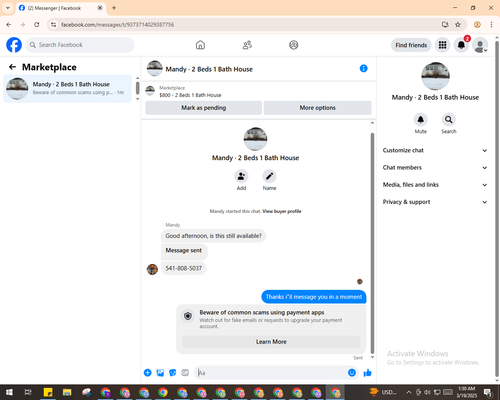Open File Explorer from the taskbar
Viewport: 500px width, 400px height.
pos(67,392)
